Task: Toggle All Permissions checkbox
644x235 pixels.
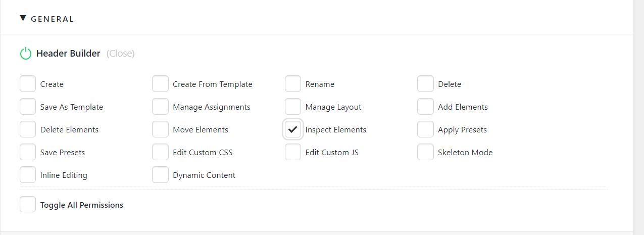Action: 28,205
